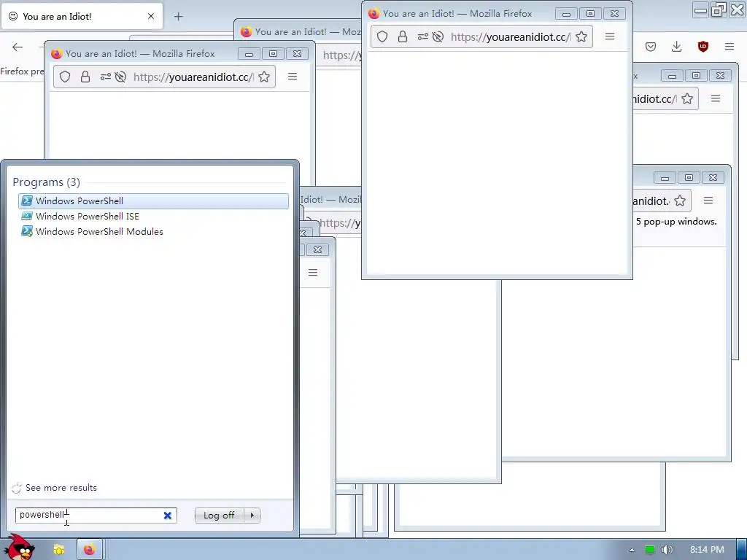
Task: Open permissions icon in front popup window
Action: coord(422,36)
